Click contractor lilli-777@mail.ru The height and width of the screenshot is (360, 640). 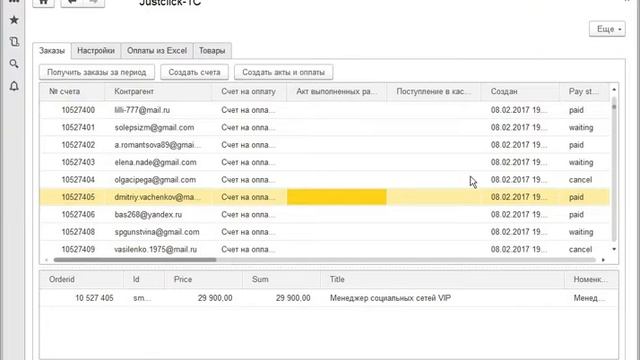coord(142,110)
